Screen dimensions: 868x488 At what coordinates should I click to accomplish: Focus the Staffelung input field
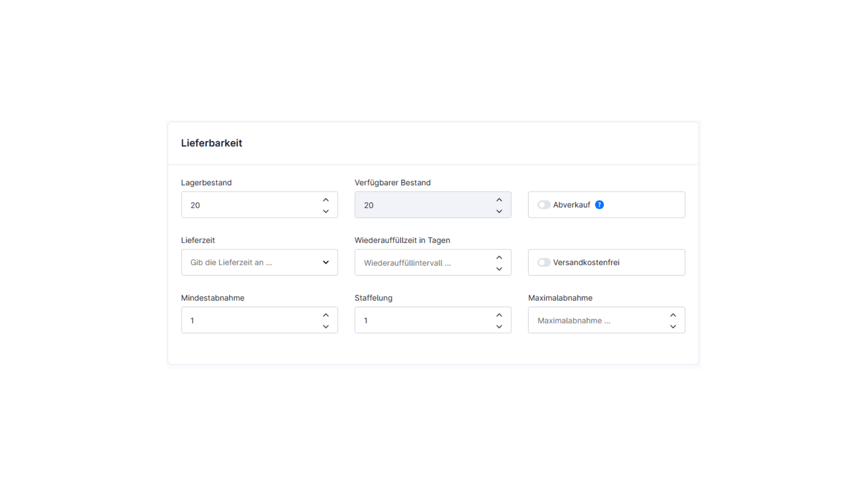(x=433, y=320)
